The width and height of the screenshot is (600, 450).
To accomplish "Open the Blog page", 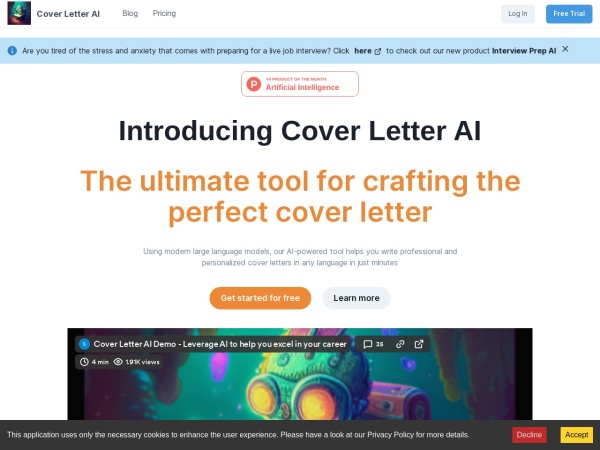I will tap(130, 13).
